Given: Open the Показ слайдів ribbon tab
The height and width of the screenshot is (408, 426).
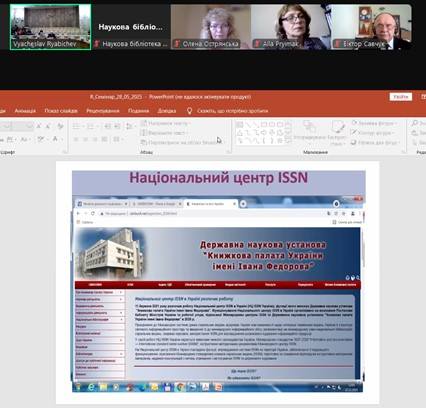Looking at the screenshot, I should 61,111.
